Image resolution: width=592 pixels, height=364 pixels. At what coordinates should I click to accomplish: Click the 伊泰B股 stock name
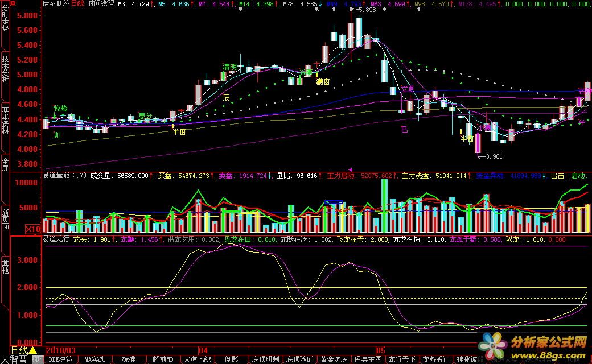click(x=56, y=3)
